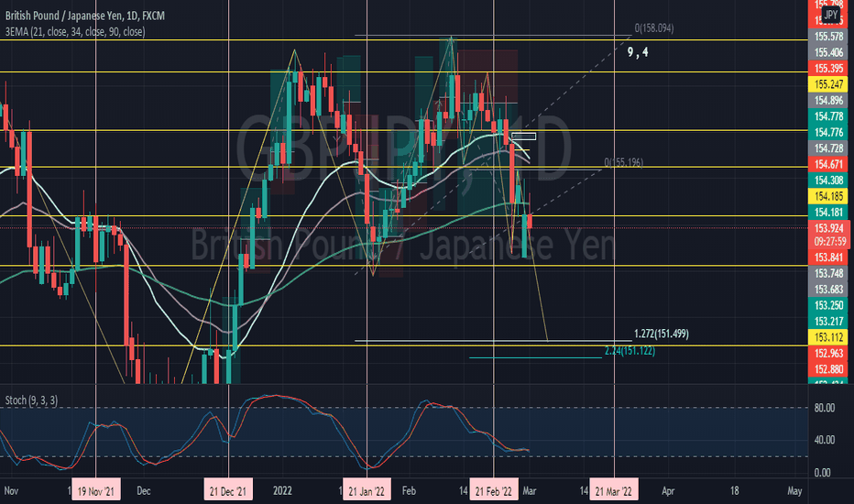This screenshot has height=504, width=854.
Task: Select the 0(158.094) Fibonacci label
Action: point(654,27)
